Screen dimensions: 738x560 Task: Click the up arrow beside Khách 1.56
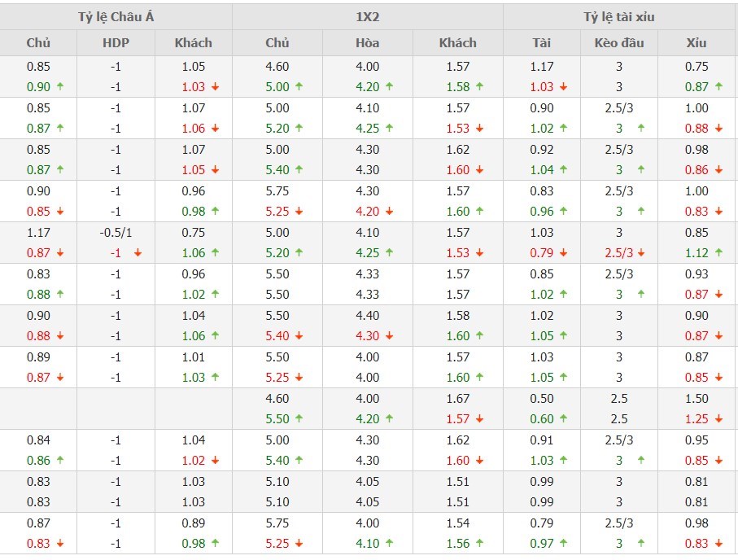coord(480,544)
